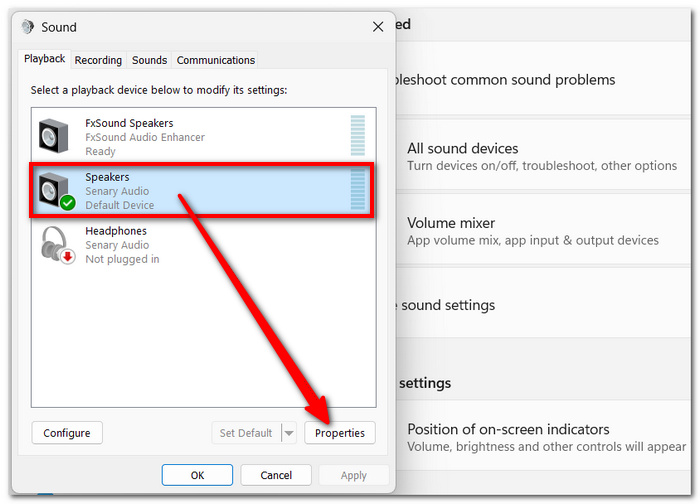Click the Sound dialog title icon
The height and width of the screenshot is (504, 700).
coord(28,27)
